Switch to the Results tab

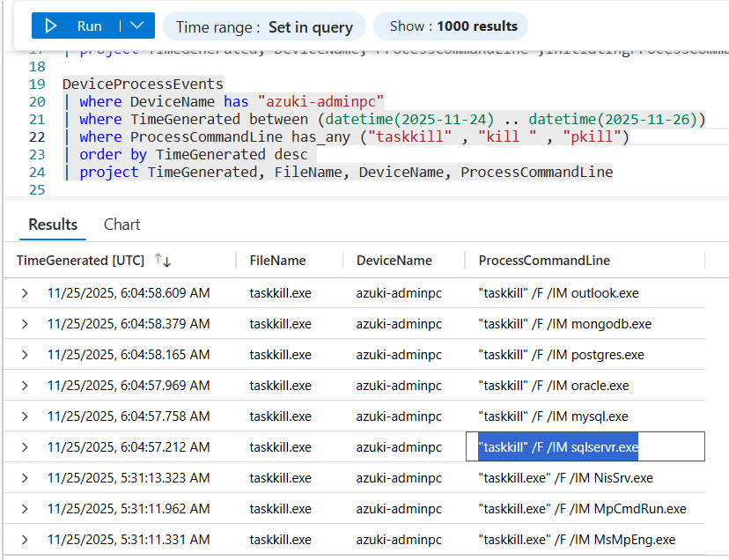53,225
